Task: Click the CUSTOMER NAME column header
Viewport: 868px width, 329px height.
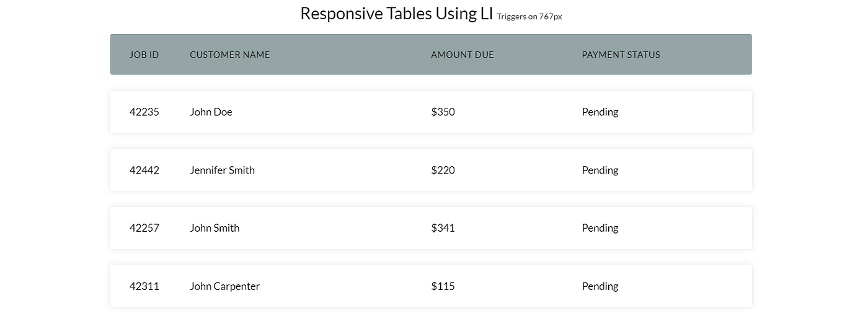Action: (229, 55)
